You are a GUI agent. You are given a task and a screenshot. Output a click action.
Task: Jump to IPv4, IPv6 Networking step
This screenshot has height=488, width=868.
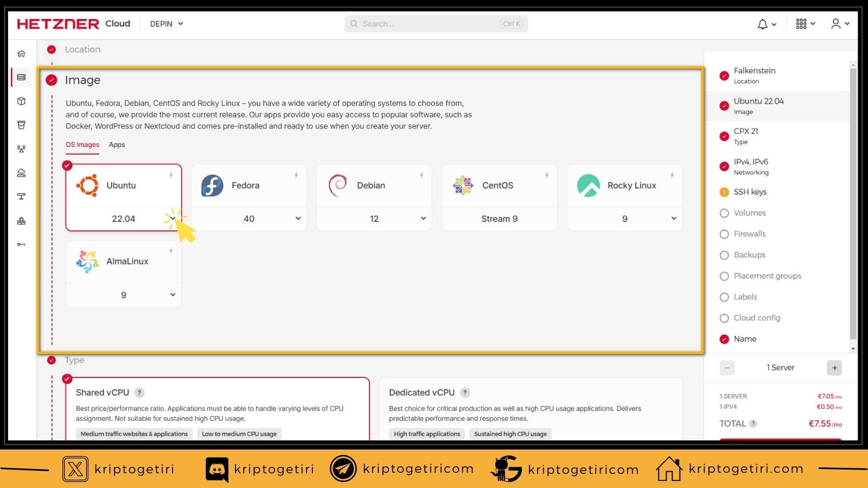(776, 166)
